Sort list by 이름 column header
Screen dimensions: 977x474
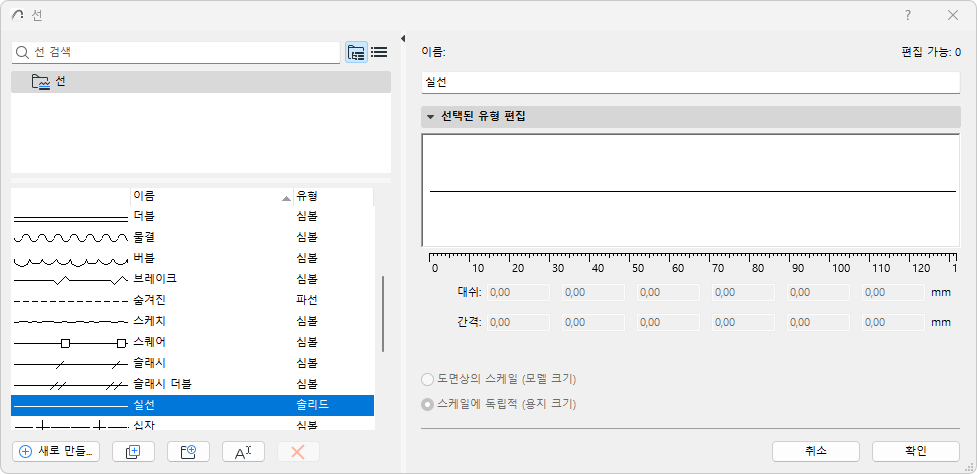coord(212,197)
